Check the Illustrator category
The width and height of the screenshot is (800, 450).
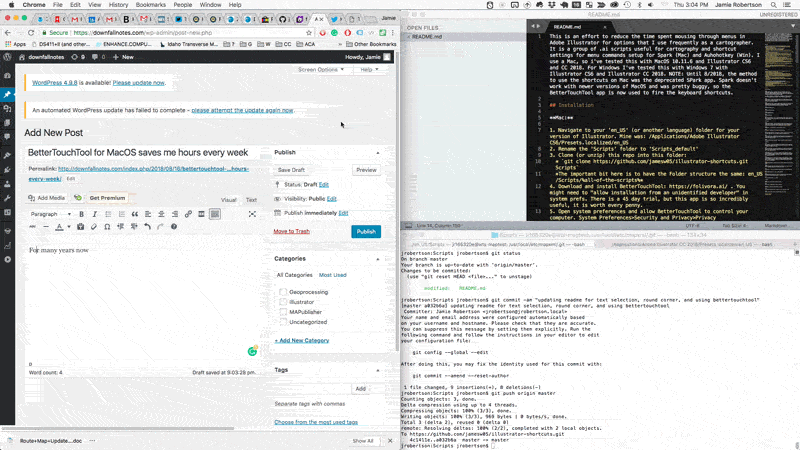(283, 302)
